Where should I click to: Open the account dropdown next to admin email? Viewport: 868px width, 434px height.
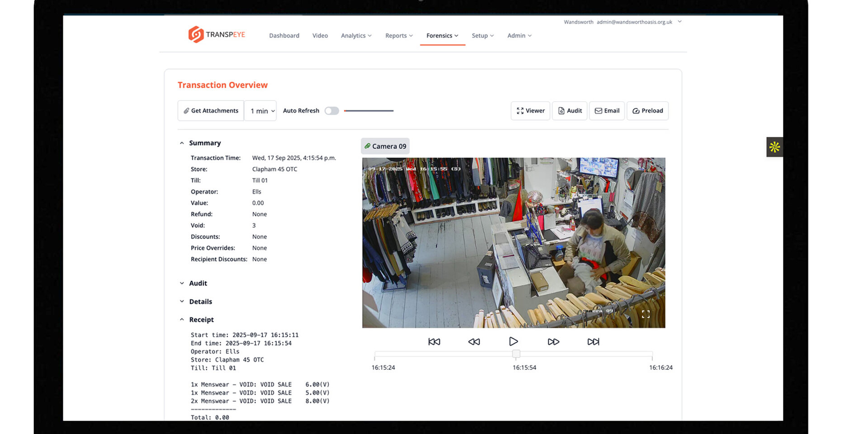tap(679, 22)
